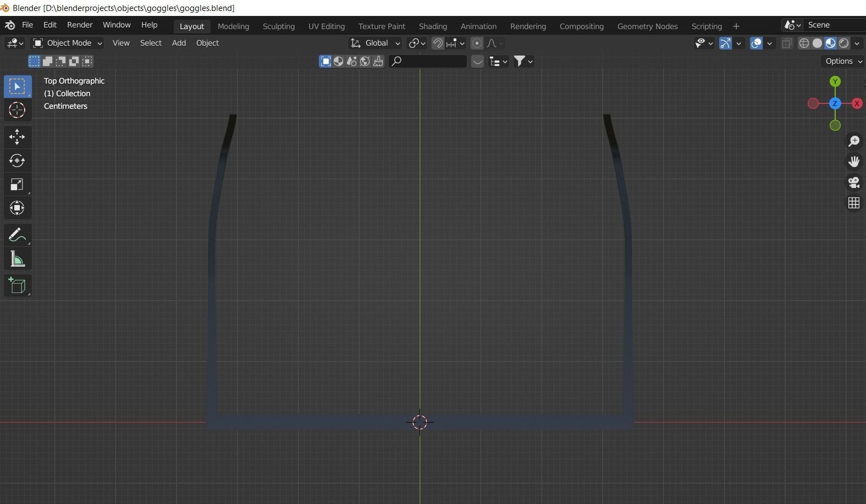
Task: Click the Scene name field
Action: click(x=834, y=25)
